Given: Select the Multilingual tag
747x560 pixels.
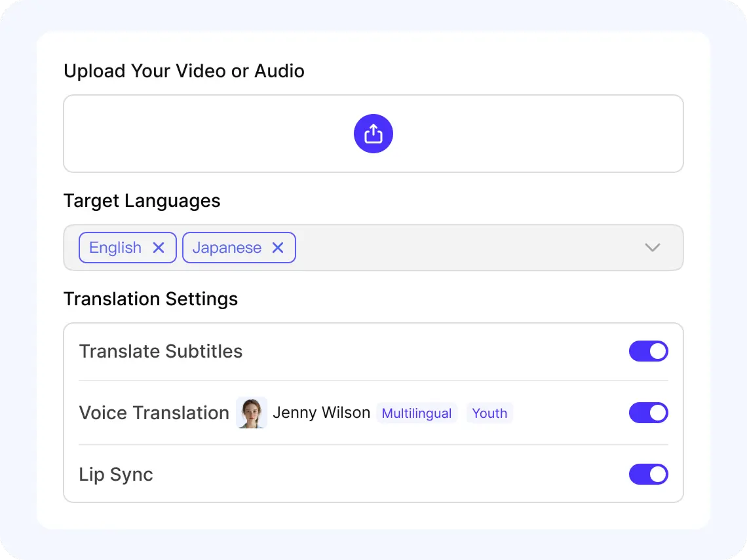Looking at the screenshot, I should [x=417, y=413].
